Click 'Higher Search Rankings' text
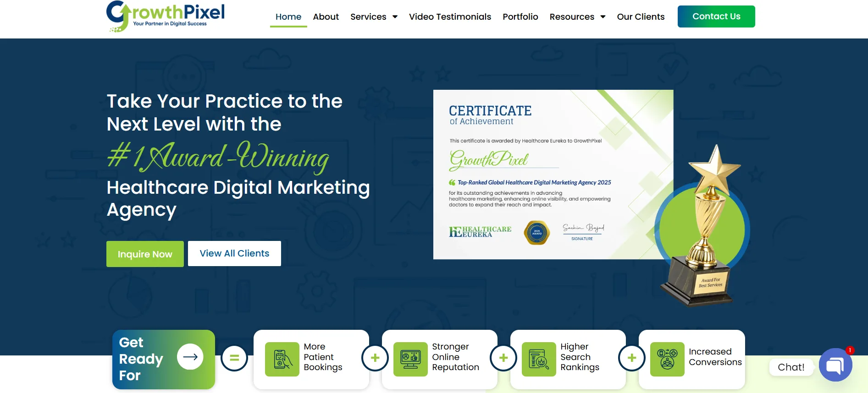Screen dimensions: 868x393 [580, 357]
